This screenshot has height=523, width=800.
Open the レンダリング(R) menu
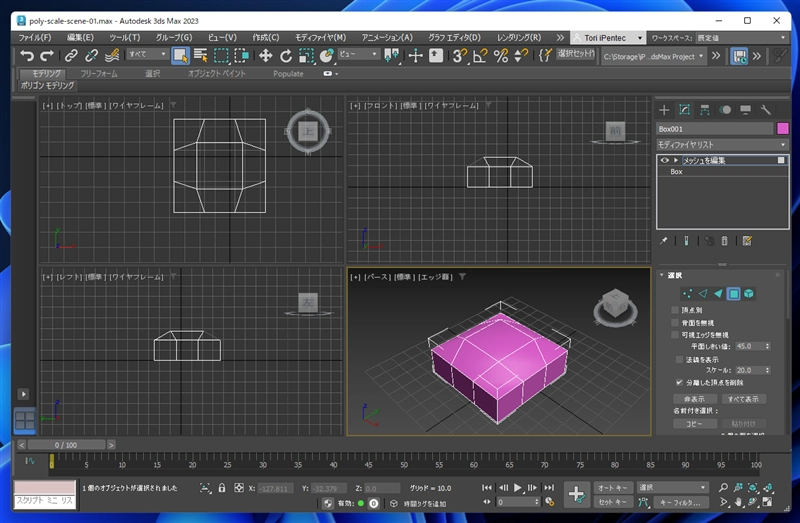pyautogui.click(x=519, y=38)
